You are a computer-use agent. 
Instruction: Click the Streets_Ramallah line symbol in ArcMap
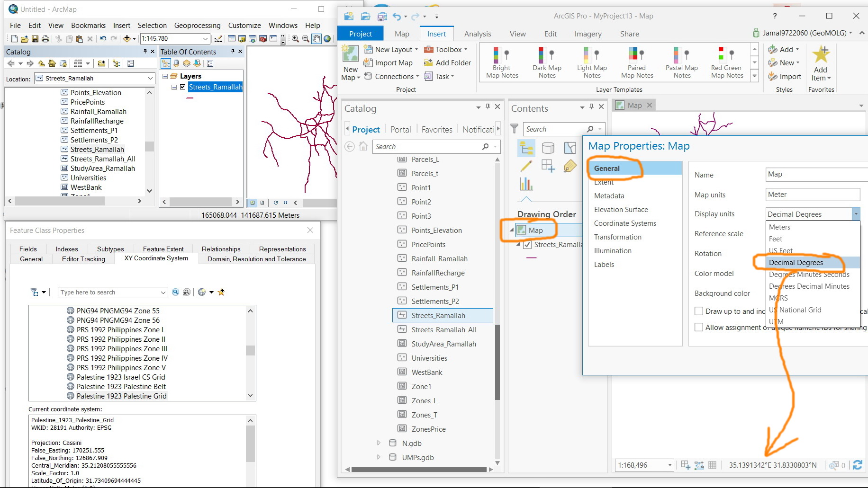(x=190, y=98)
